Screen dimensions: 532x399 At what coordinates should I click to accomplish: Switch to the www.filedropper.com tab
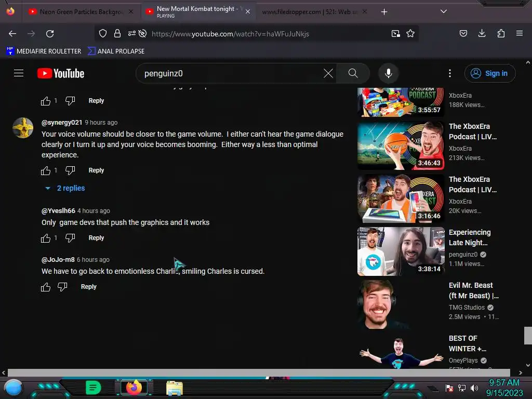click(x=310, y=11)
